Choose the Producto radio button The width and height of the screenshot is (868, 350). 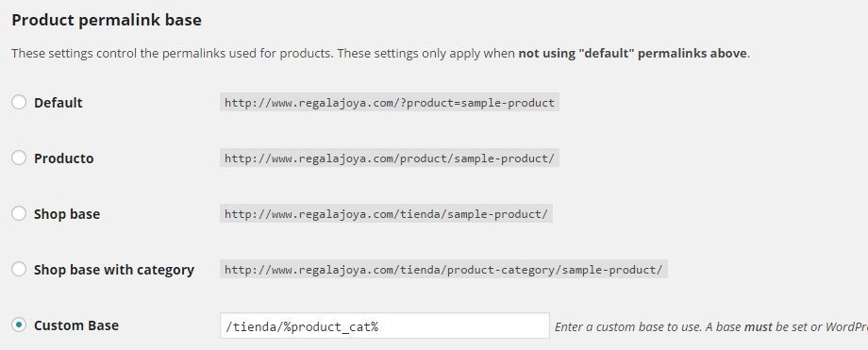click(x=19, y=158)
